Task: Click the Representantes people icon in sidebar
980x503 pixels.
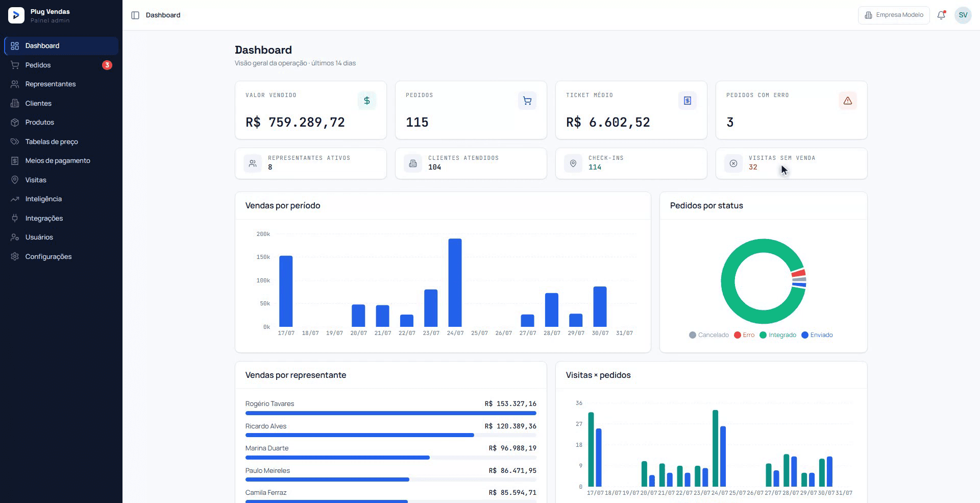Action: [15, 84]
